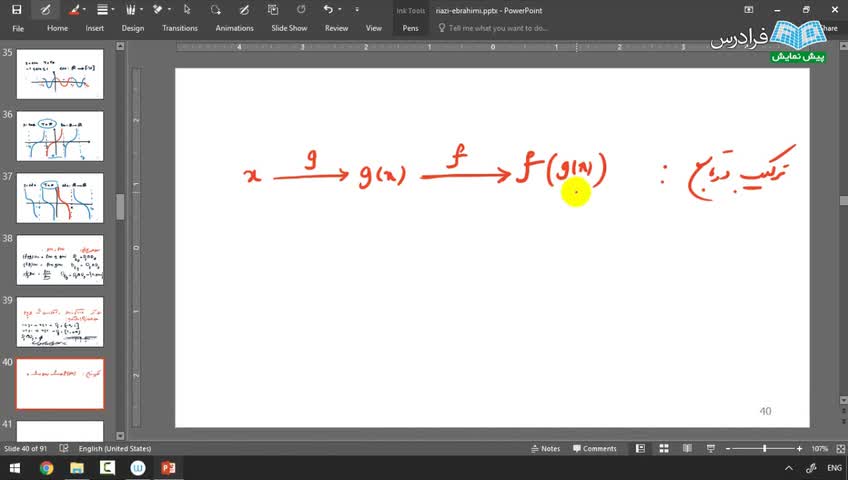The width and height of the screenshot is (848, 480).
Task: Click the editing area vertical scrollbar handle
Action: click(844, 201)
